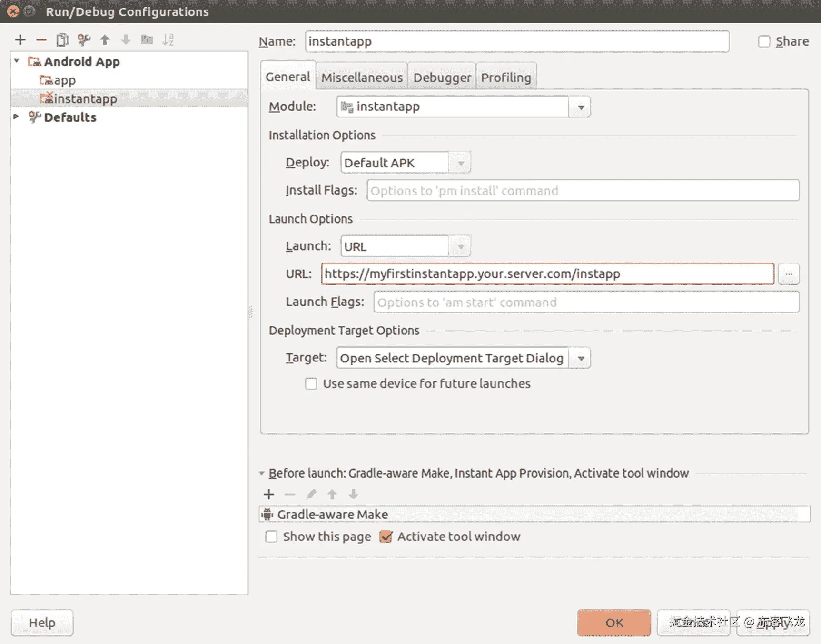The height and width of the screenshot is (644, 821).
Task: Browse for URL with ellipsis button
Action: coord(789,274)
